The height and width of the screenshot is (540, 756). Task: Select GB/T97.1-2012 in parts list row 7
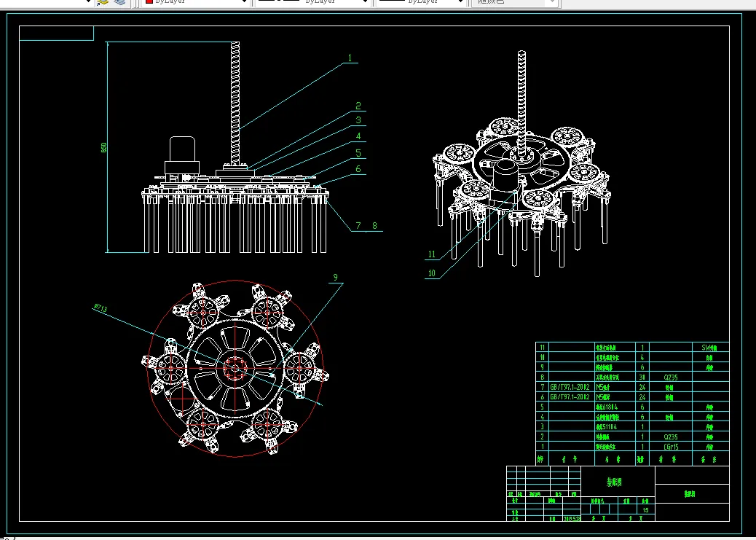click(x=570, y=387)
